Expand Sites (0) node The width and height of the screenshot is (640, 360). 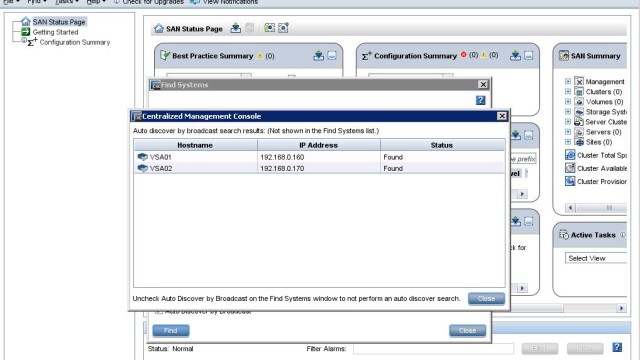(568, 142)
